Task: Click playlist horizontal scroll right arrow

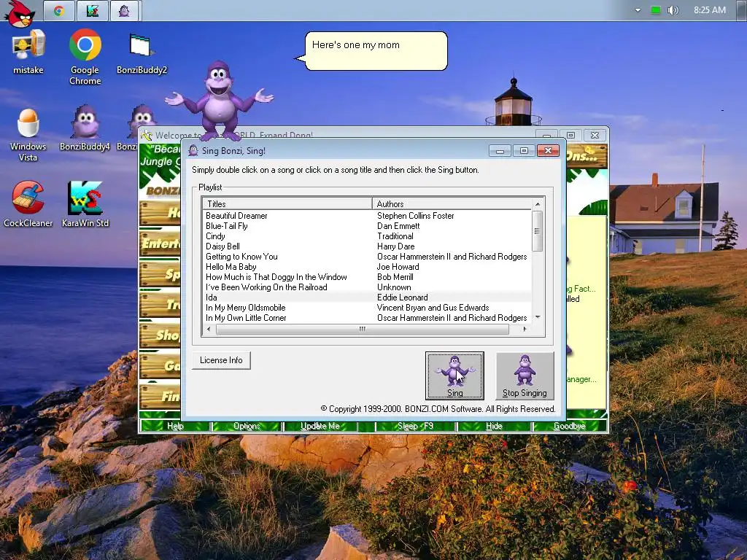Action: [x=525, y=329]
